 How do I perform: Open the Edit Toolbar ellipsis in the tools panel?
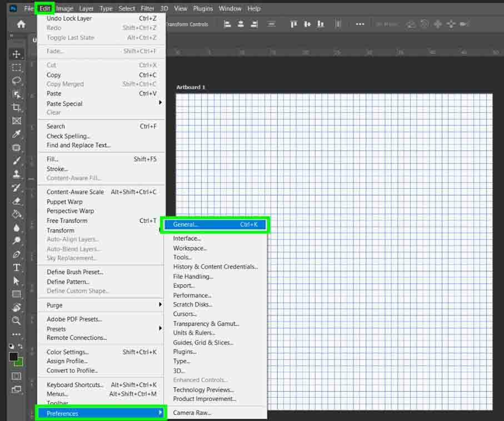17,334
